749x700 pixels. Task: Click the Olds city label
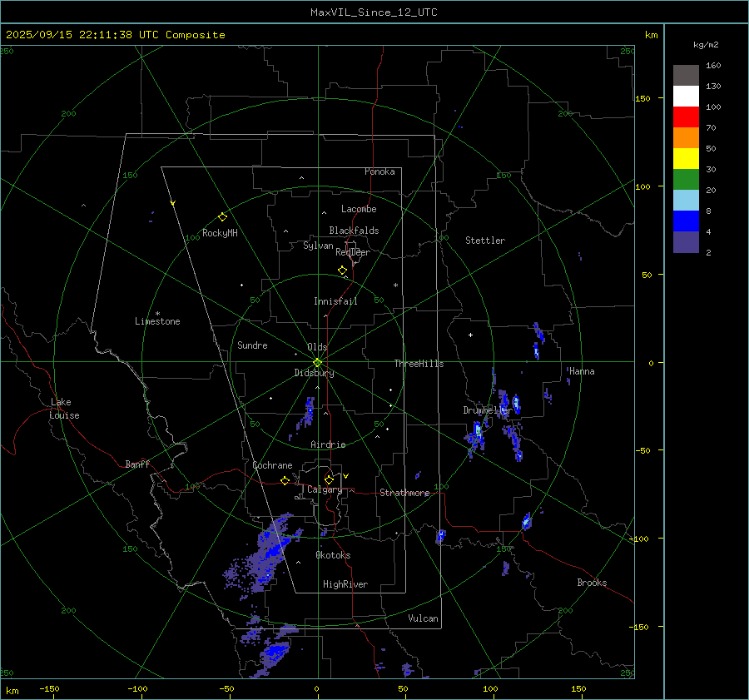[x=317, y=347]
